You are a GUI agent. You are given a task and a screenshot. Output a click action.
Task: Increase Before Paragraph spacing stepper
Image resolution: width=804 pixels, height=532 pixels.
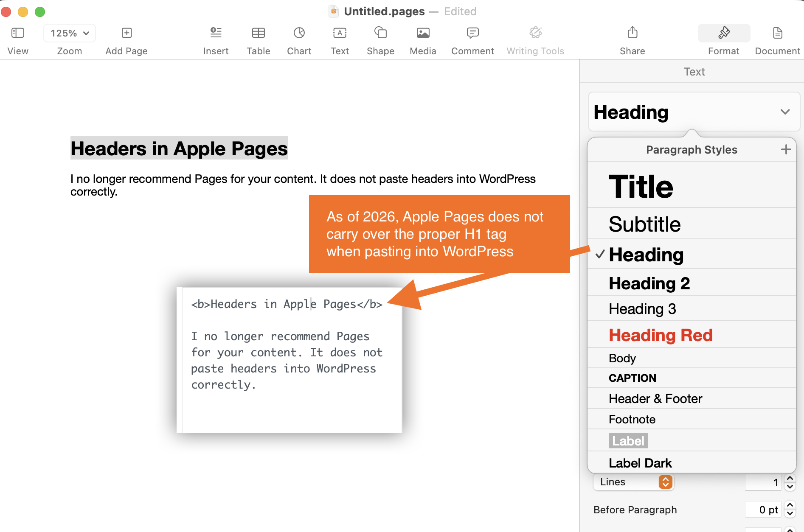pyautogui.click(x=790, y=505)
